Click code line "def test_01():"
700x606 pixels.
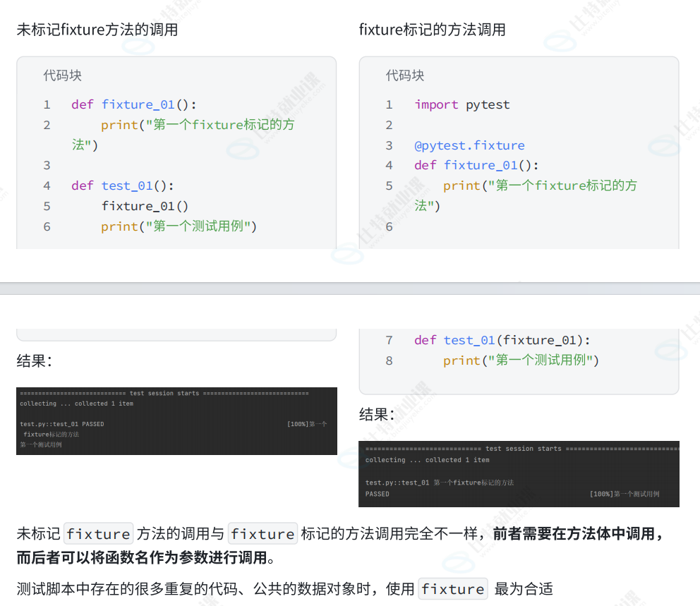point(122,186)
